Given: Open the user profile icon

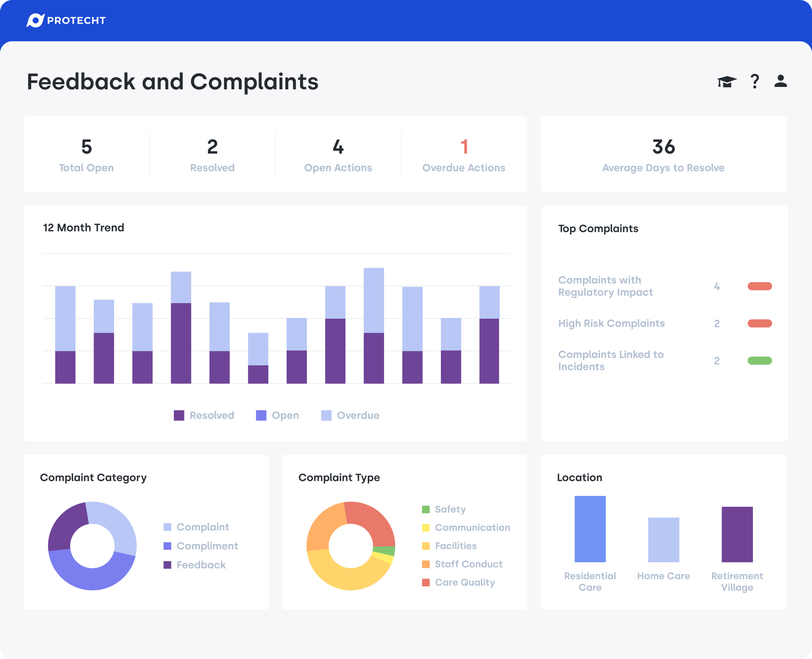Looking at the screenshot, I should pos(780,82).
